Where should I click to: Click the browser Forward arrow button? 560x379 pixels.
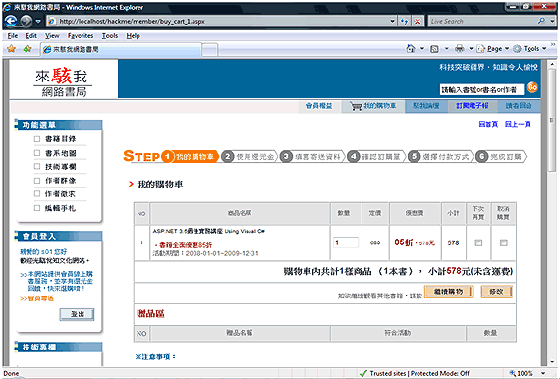(26, 21)
